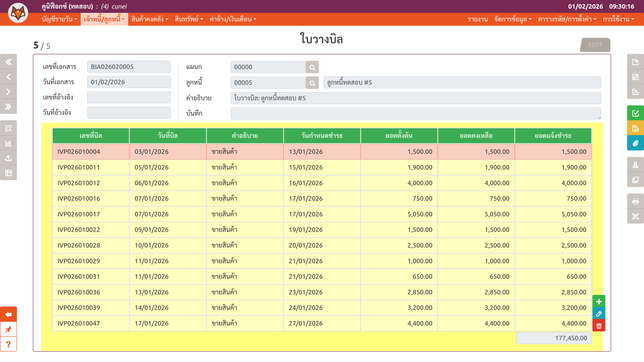This screenshot has width=644, height=362.
Task: Click the pin icon in left sidebar
Action: click(8, 329)
